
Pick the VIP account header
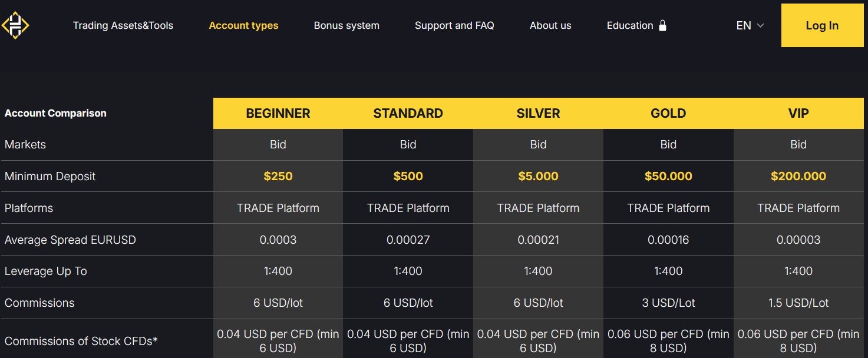[x=798, y=113]
